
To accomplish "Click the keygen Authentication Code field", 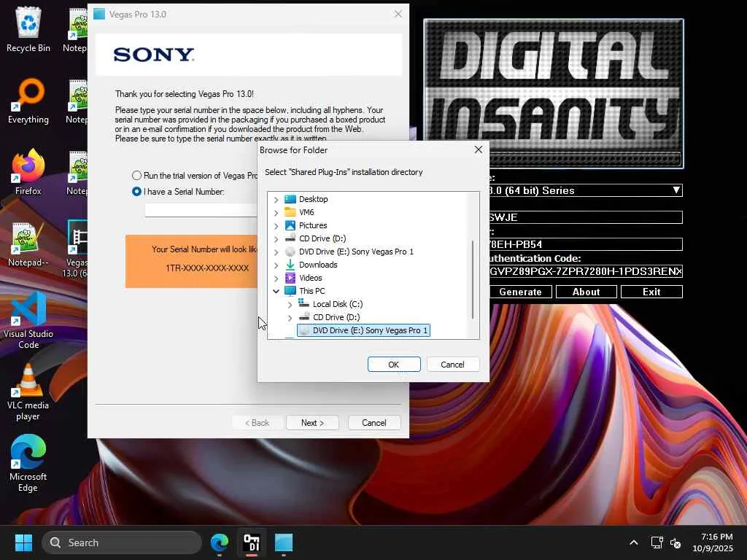I will tap(586, 271).
